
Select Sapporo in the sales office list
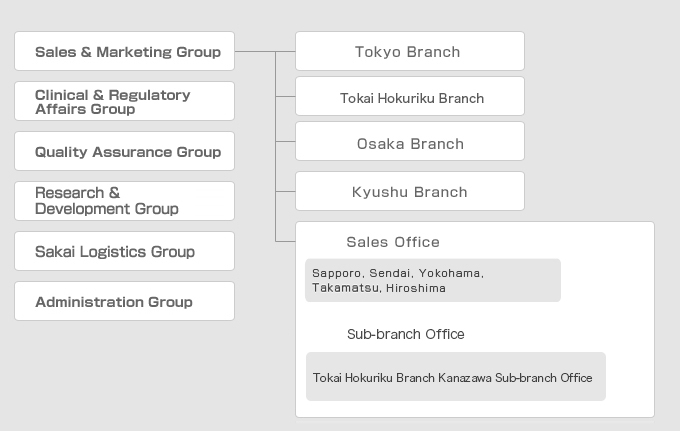(336, 273)
